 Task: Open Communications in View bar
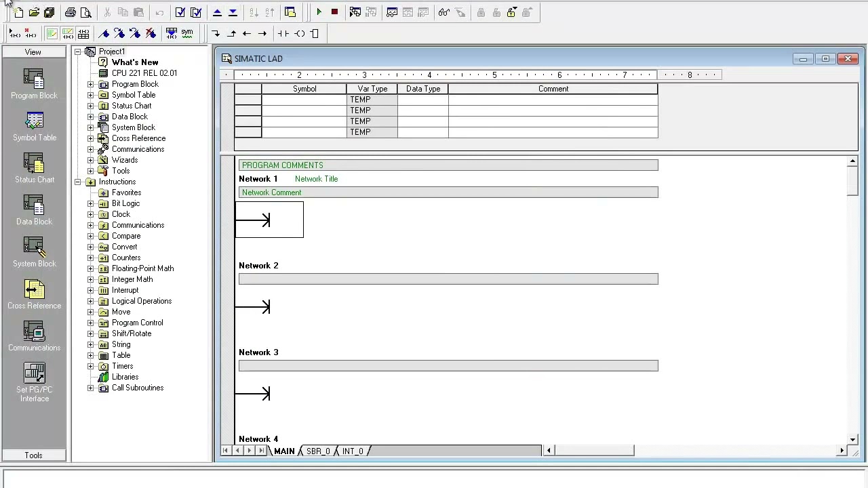click(34, 336)
